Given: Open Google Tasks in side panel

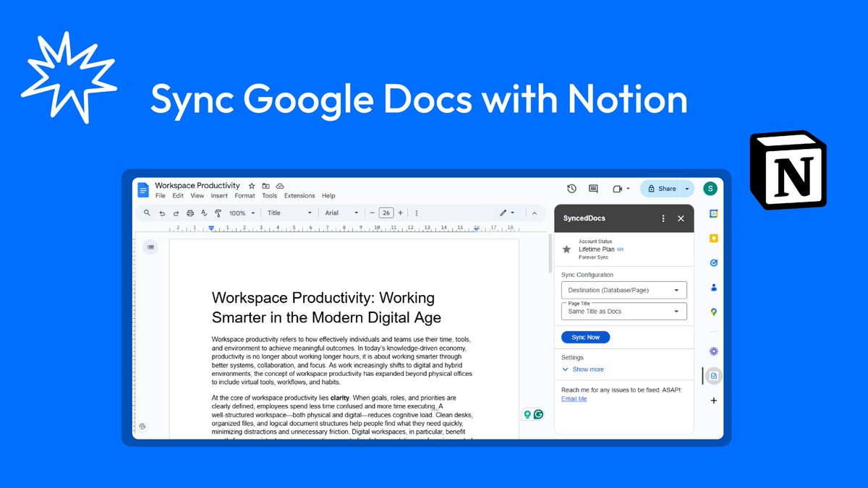Looking at the screenshot, I should coord(713,263).
